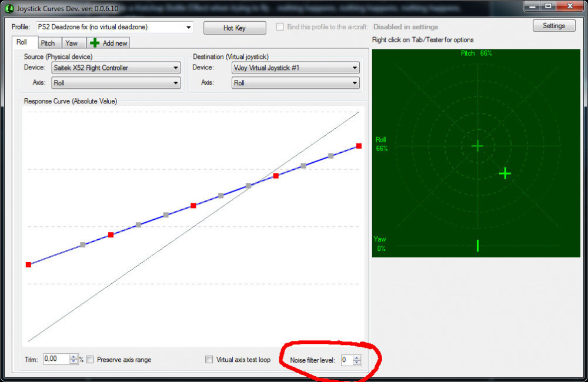Click the bright green crosshair in tester
Screen dimensions: 588x382
click(x=505, y=173)
